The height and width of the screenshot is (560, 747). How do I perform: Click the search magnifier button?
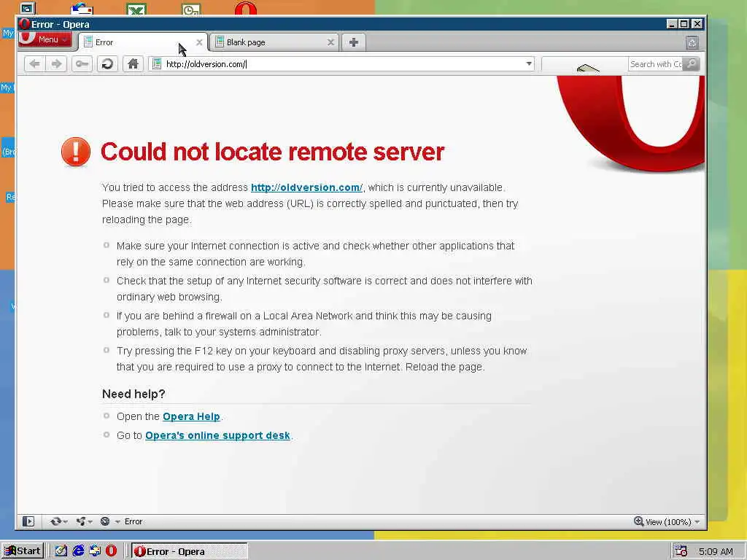tap(692, 64)
